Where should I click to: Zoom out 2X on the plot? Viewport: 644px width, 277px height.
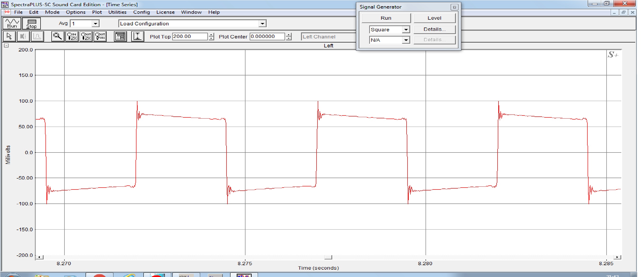(86, 37)
